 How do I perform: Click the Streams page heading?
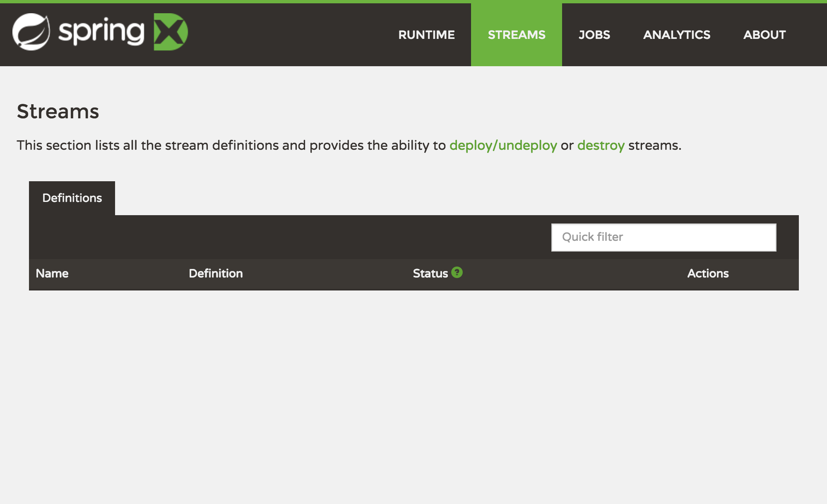point(58,111)
